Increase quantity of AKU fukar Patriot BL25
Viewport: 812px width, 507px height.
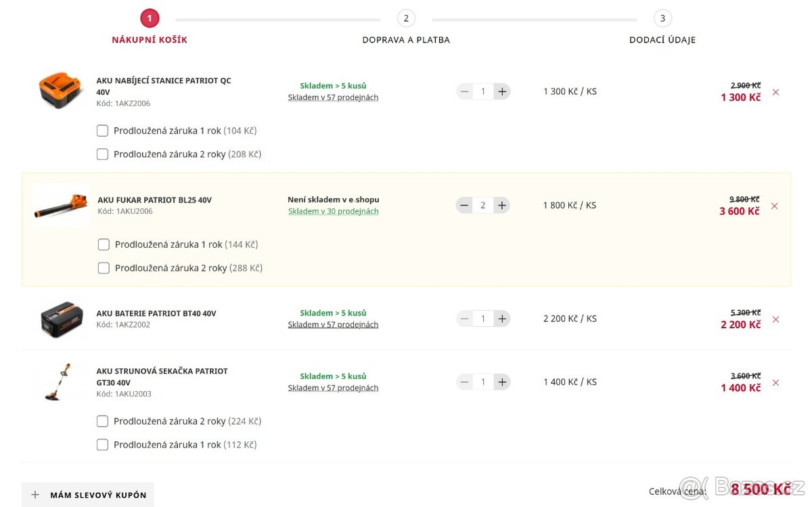pos(501,205)
